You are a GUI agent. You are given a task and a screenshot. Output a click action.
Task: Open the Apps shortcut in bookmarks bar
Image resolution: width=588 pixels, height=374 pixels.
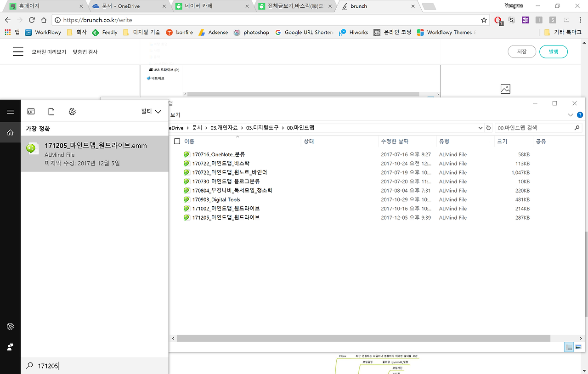(x=12, y=33)
